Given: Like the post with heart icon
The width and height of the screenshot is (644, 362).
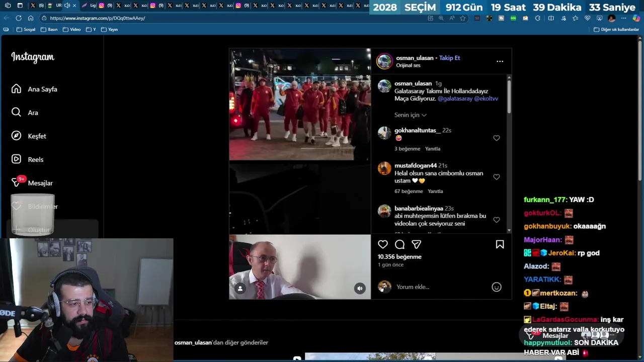Looking at the screenshot, I should (383, 244).
